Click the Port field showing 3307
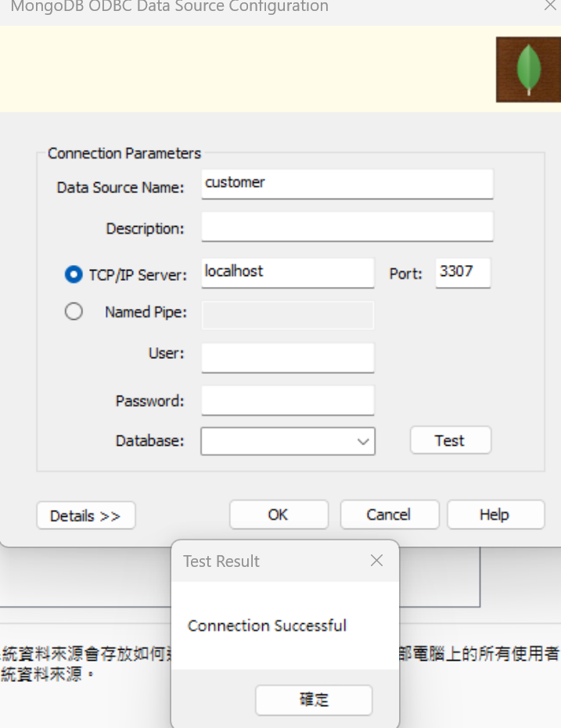This screenshot has height=728, width=561. [462, 273]
